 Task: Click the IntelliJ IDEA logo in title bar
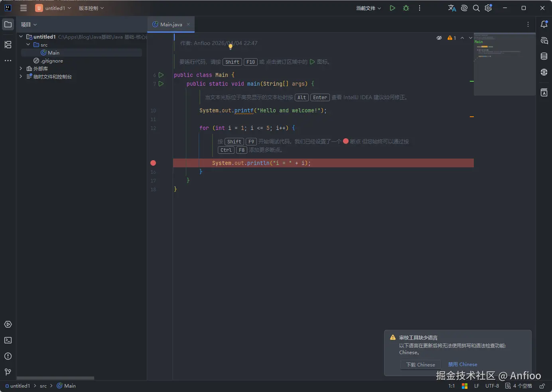(8, 8)
